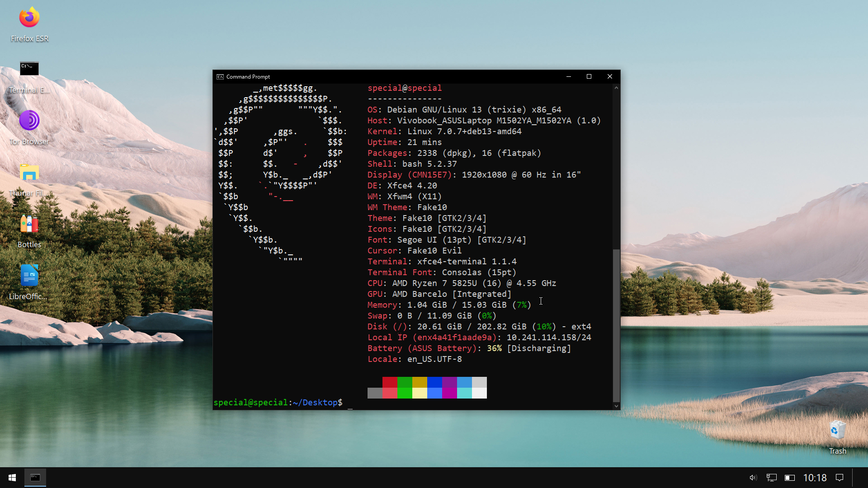Click the "WM Theme: Fake10" line

tap(407, 207)
